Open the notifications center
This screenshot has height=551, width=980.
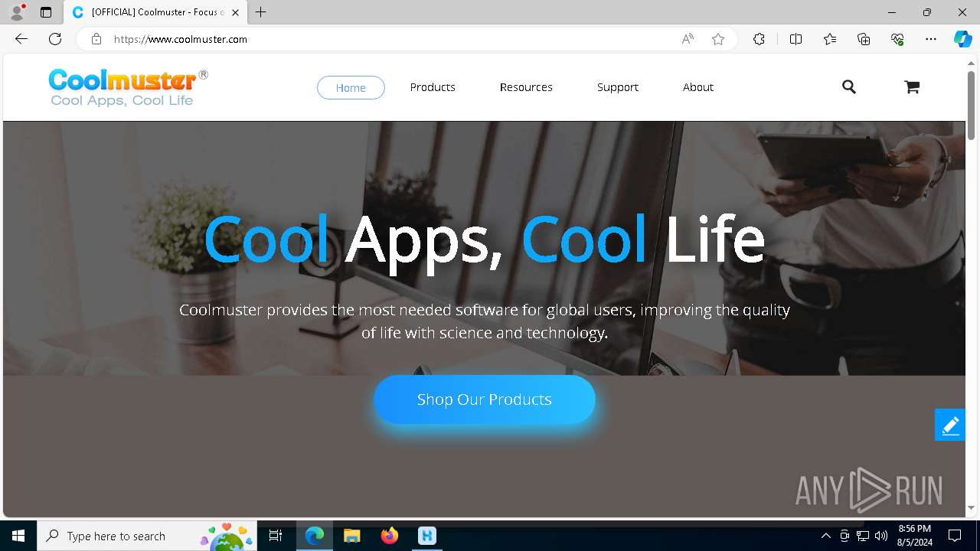[955, 536]
